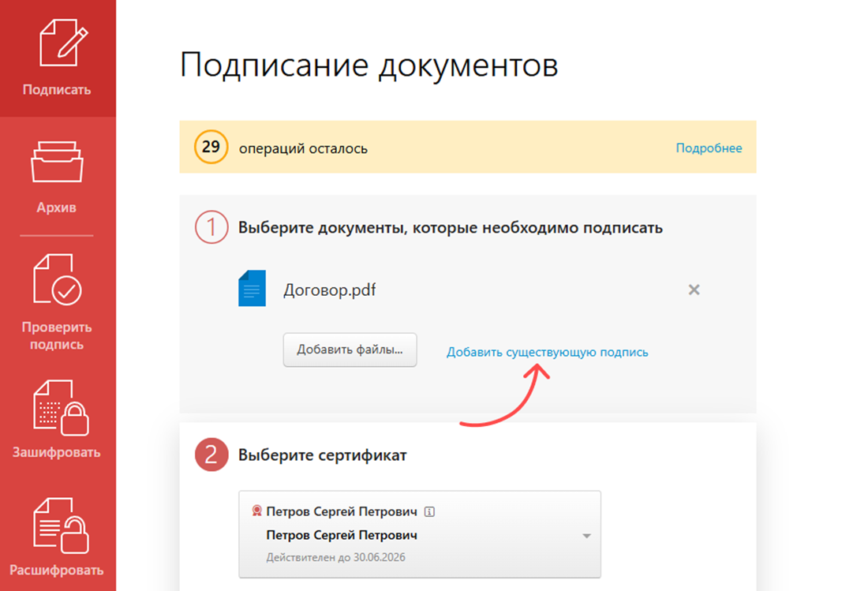Screen dimensions: 868x591
Task: Click the Подписание документов page heading
Action: point(369,65)
